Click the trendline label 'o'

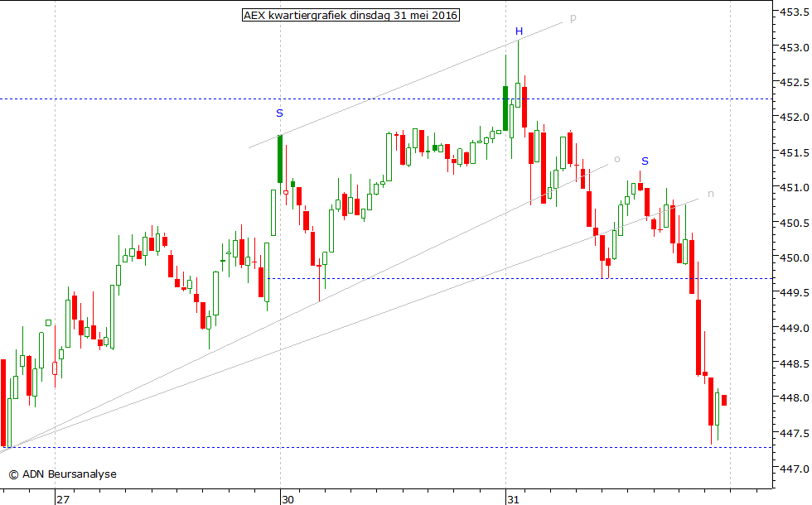[x=616, y=159]
